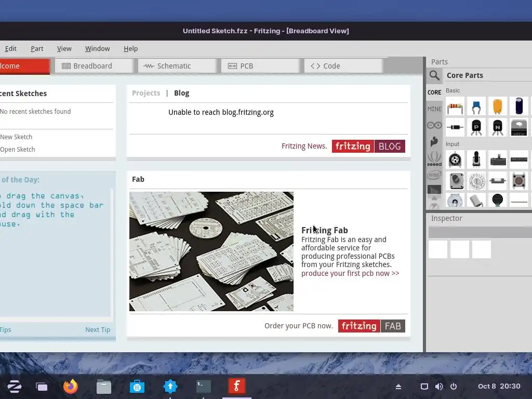Open the Zorin start menu
The height and width of the screenshot is (399, 532).
click(15, 387)
